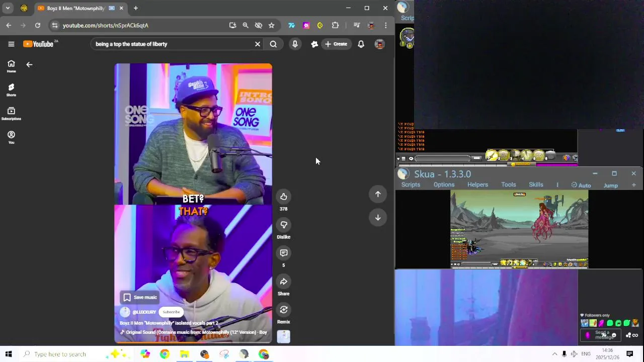Image resolution: width=644 pixels, height=362 pixels.
Task: Start voice search with the microphone
Action: 295,44
